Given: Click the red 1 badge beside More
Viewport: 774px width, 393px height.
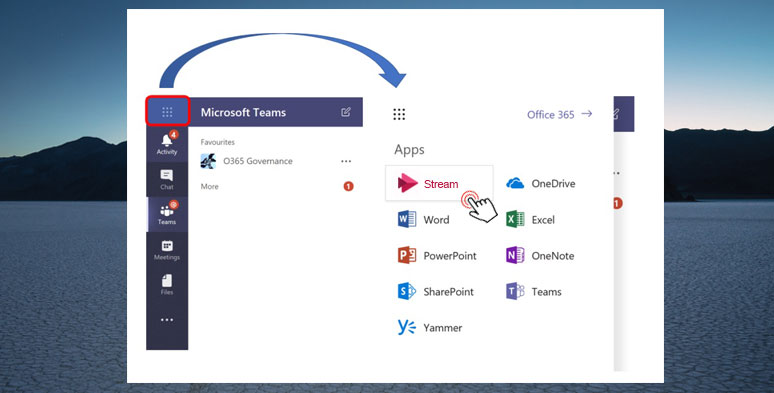Looking at the screenshot, I should pyautogui.click(x=348, y=186).
